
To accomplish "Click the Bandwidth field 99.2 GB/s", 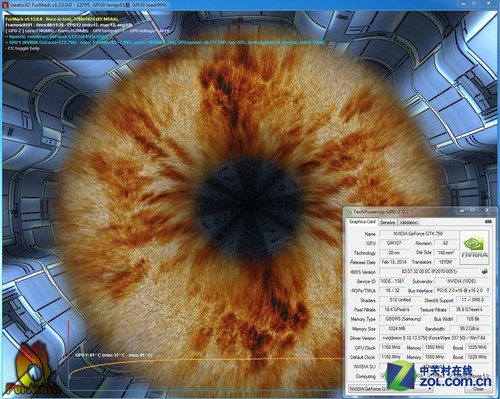I will tap(469, 329).
